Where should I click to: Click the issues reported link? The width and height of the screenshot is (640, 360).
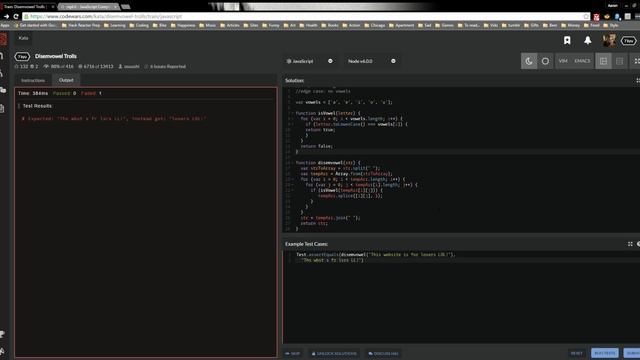[x=165, y=67]
